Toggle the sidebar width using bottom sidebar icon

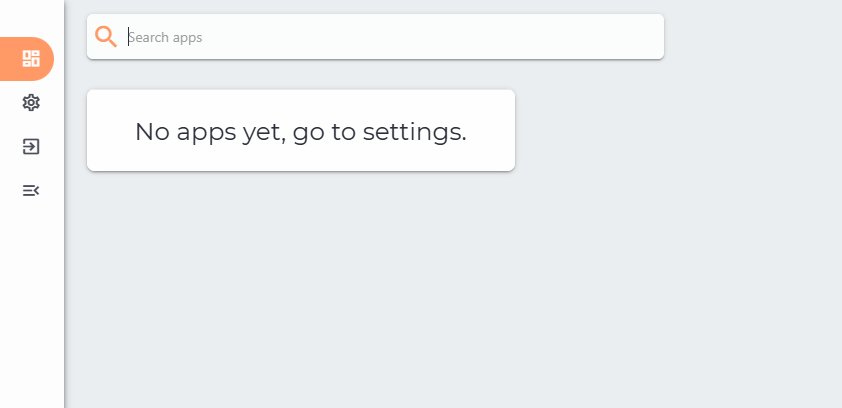pos(31,191)
